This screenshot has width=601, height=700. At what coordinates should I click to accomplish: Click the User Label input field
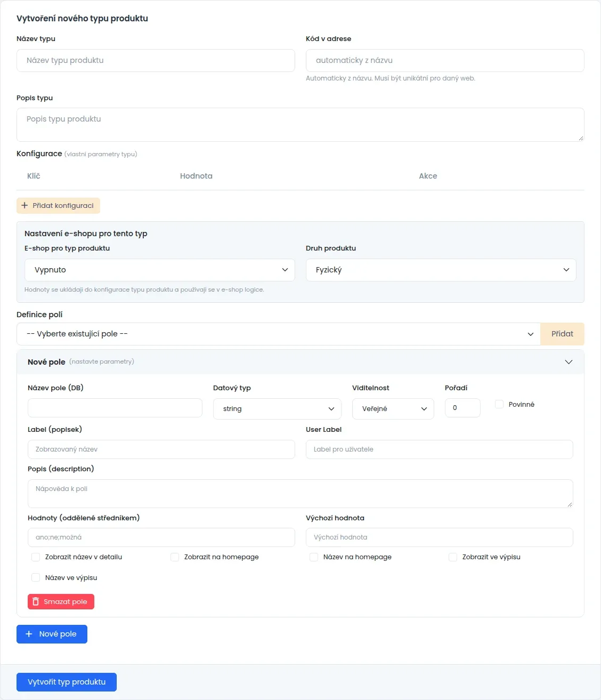440,449
